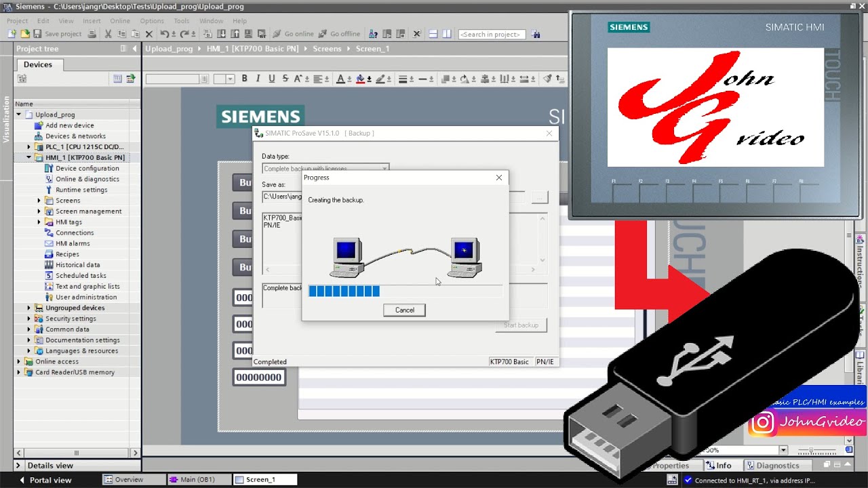The image size is (868, 488).
Task: Open the Project menu
Action: [17, 21]
